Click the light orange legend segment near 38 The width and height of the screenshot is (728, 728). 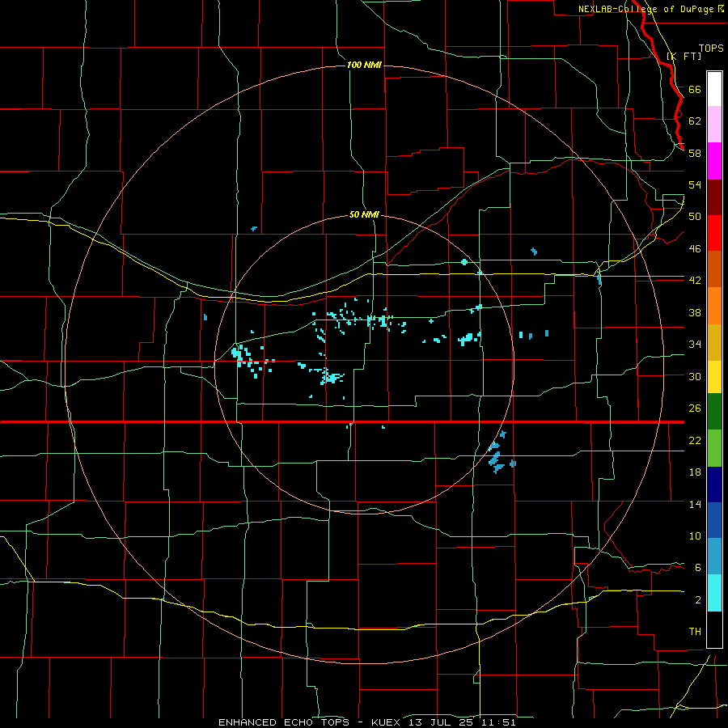click(714, 306)
